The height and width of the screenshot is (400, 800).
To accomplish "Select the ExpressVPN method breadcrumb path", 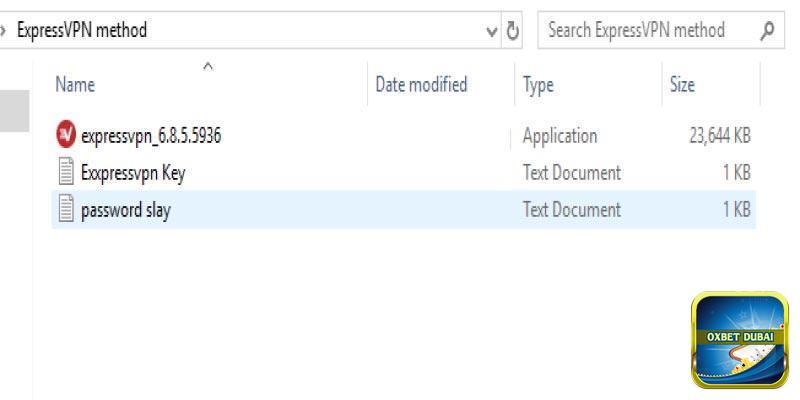I will coord(82,30).
